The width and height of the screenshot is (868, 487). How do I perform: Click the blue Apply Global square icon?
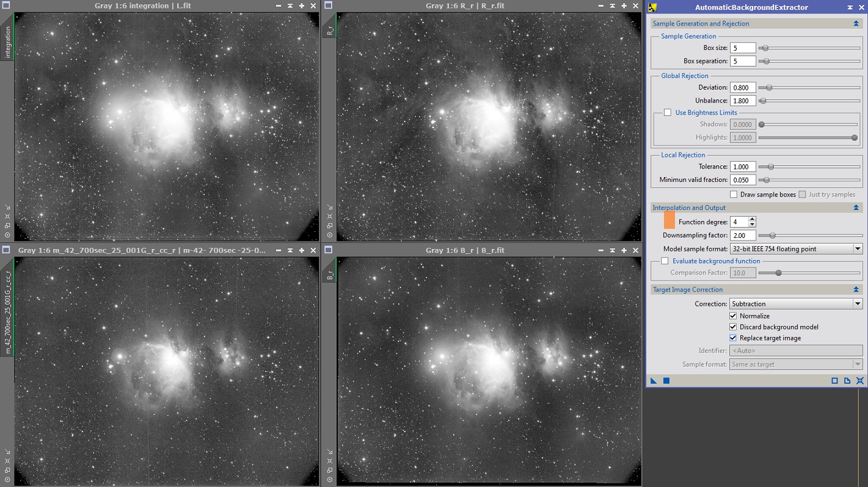point(666,381)
